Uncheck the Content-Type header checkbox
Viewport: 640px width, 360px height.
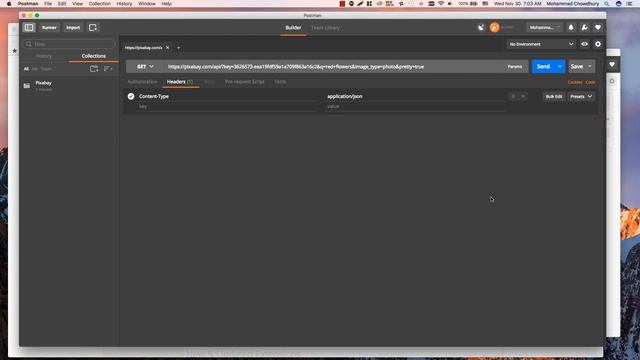point(131,96)
